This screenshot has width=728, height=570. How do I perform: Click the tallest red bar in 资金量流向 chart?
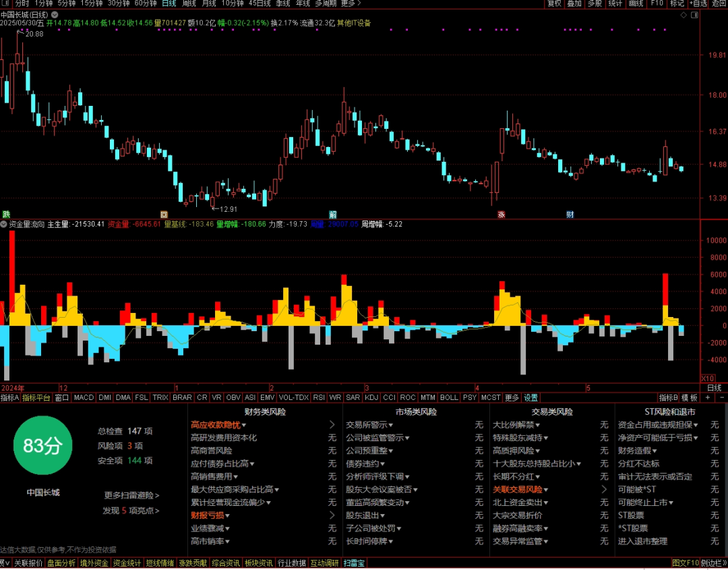click(12, 278)
